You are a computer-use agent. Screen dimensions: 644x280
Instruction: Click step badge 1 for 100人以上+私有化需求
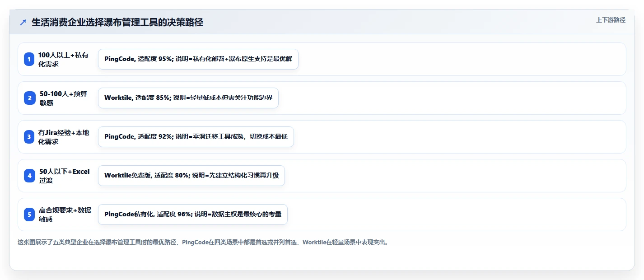pyautogui.click(x=29, y=59)
